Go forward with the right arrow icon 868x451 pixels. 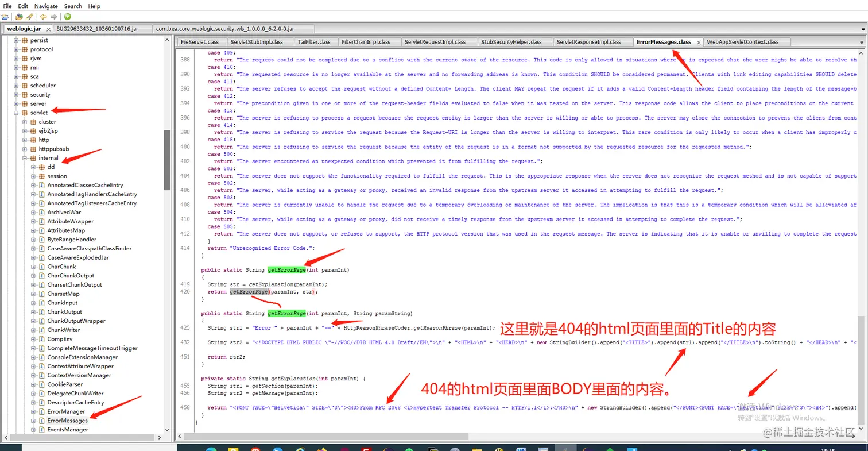tap(54, 17)
